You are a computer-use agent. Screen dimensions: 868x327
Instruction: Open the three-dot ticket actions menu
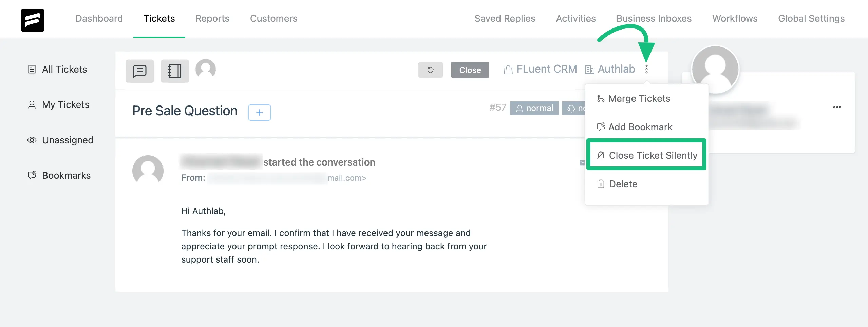646,69
